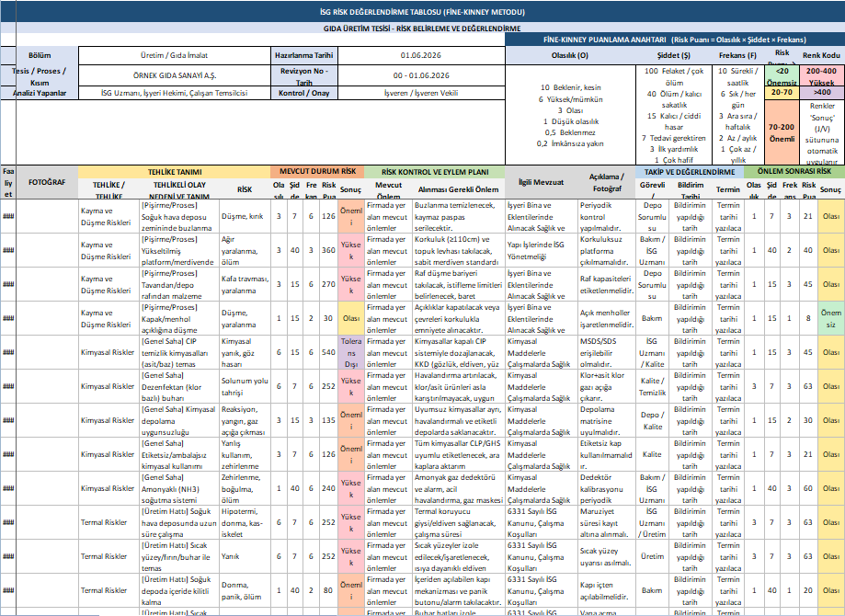This screenshot has width=845, height=616.
Task: Select the 'Üretim / Gıda İmalat' cell
Action: 174,55
